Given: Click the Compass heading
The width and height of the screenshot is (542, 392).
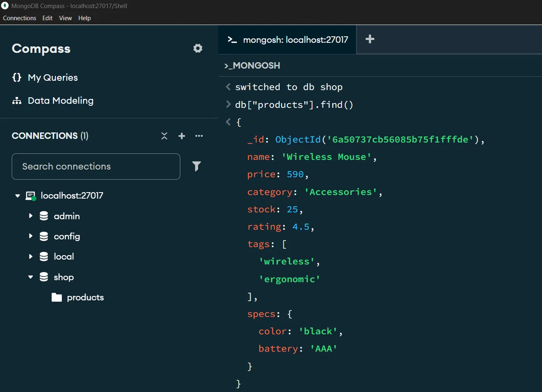Looking at the screenshot, I should [x=41, y=49].
